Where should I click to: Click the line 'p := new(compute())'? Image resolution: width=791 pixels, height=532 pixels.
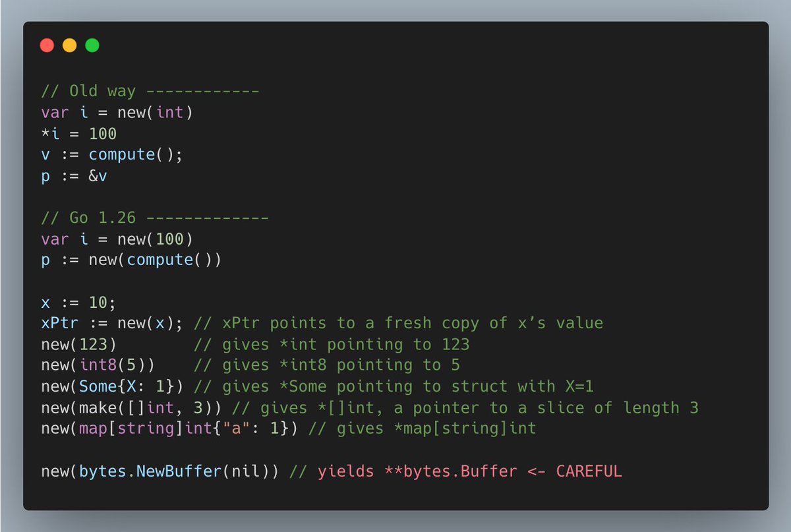click(x=131, y=260)
